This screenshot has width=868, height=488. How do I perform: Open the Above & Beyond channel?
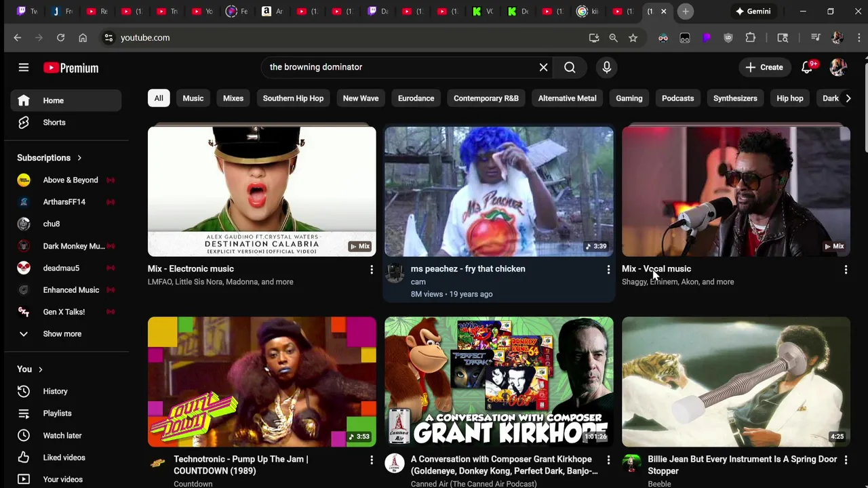click(x=66, y=180)
